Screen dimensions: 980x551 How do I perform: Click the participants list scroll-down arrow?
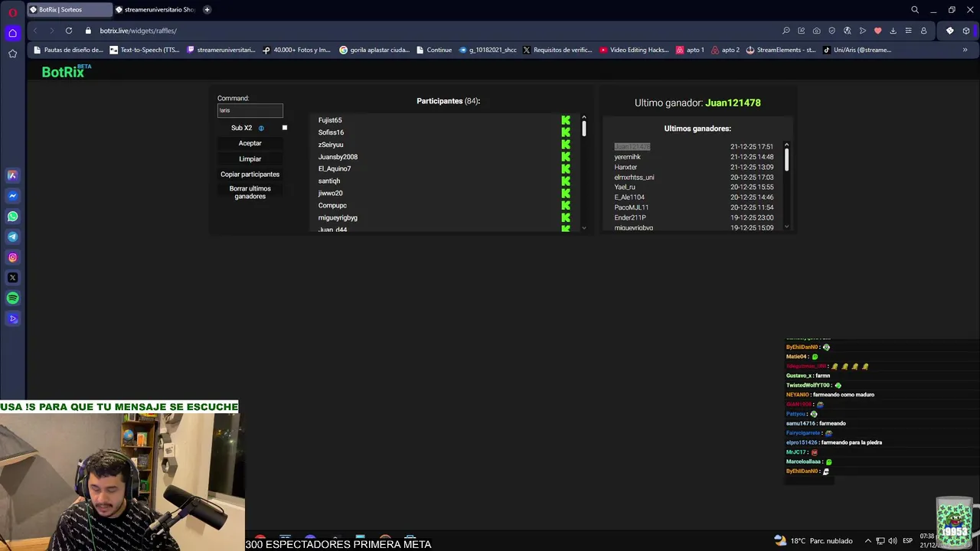tap(584, 227)
